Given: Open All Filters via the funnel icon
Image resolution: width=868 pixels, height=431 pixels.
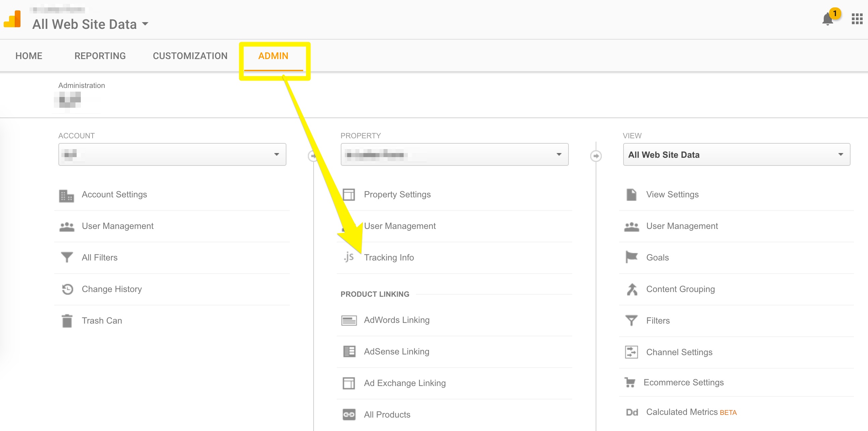Looking at the screenshot, I should [67, 257].
